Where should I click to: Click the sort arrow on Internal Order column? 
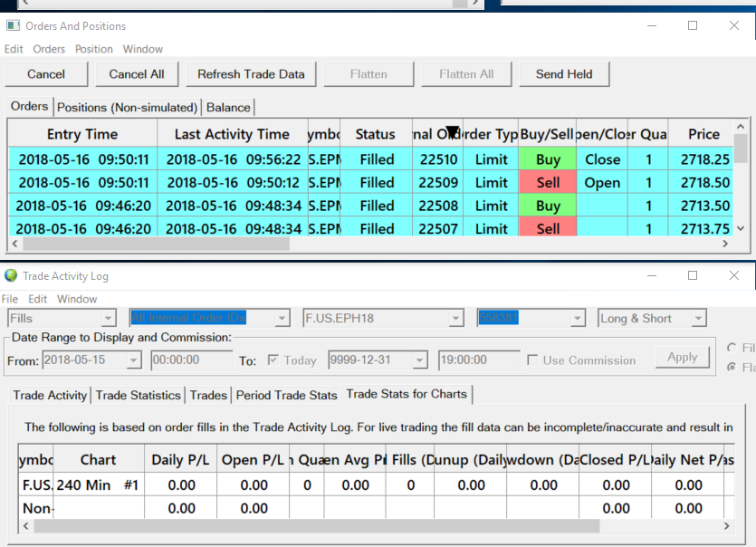coord(453,132)
